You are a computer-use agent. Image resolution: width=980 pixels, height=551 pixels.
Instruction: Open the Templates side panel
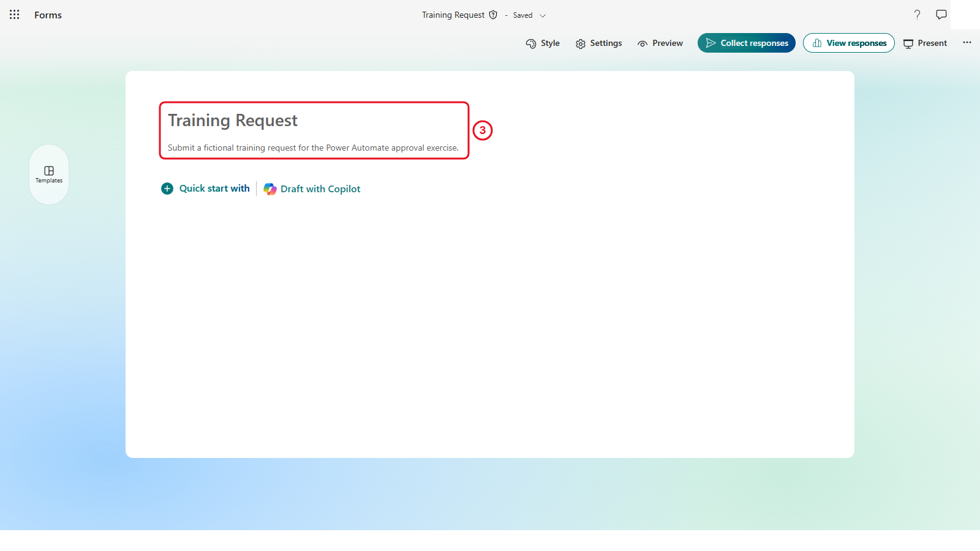coord(49,174)
